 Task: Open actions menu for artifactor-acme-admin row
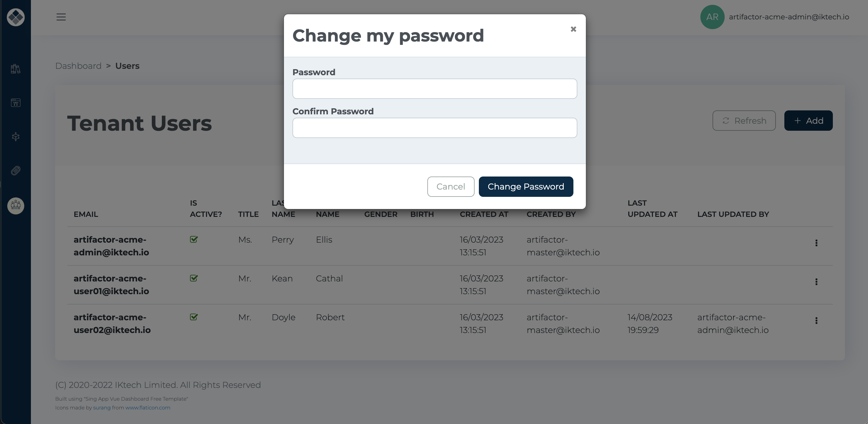point(816,243)
